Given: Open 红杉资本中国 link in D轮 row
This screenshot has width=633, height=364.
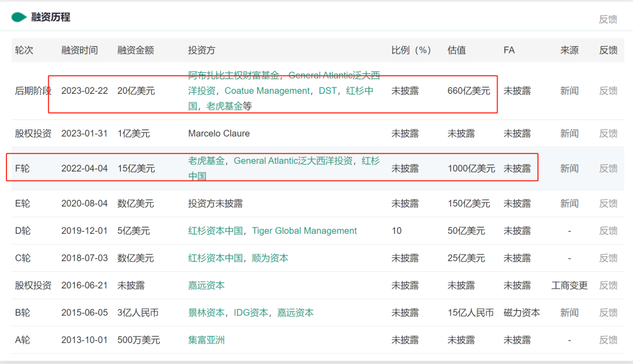Looking at the screenshot, I should click(x=216, y=231).
